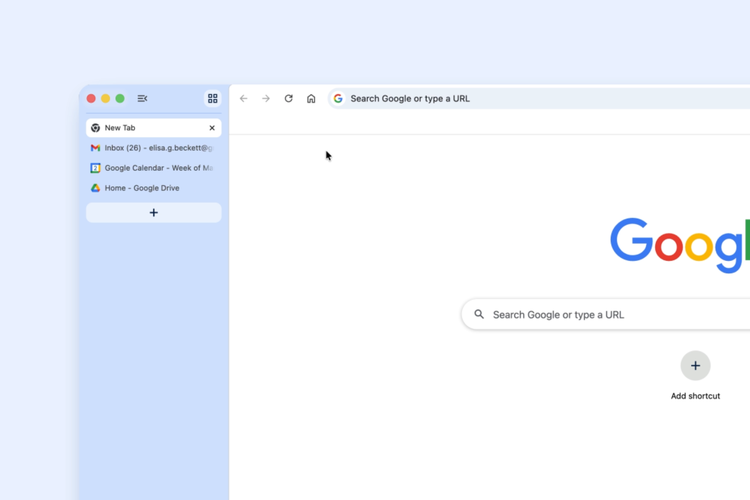Switch to the Google Calendar tab
Viewport: 750px width, 500px height.
154,168
